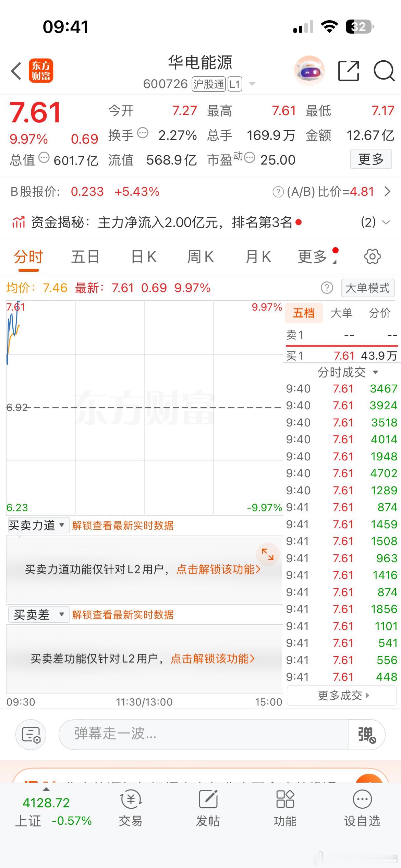Tap 买1 7.61 43.9万 row
This screenshot has width=401, height=868.
coord(341,356)
